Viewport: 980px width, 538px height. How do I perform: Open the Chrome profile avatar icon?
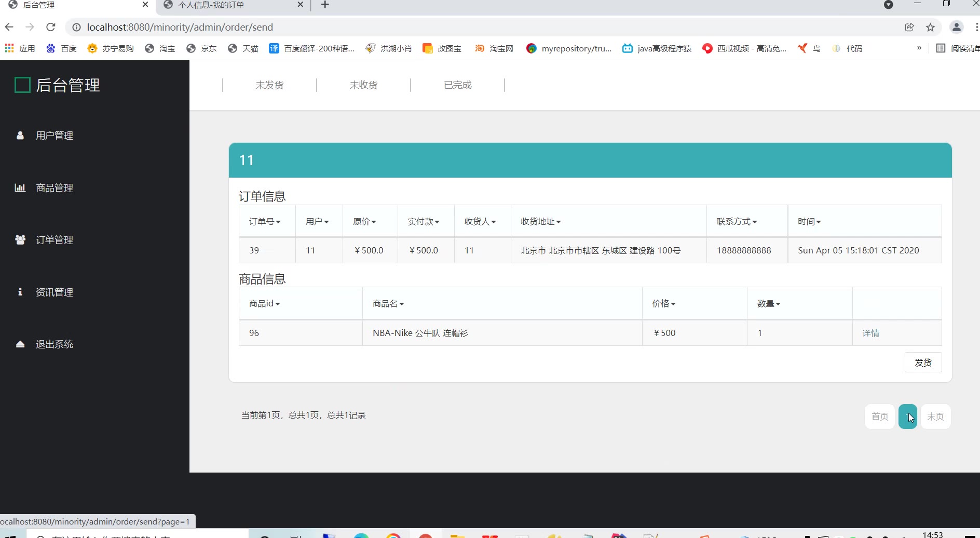point(956,27)
